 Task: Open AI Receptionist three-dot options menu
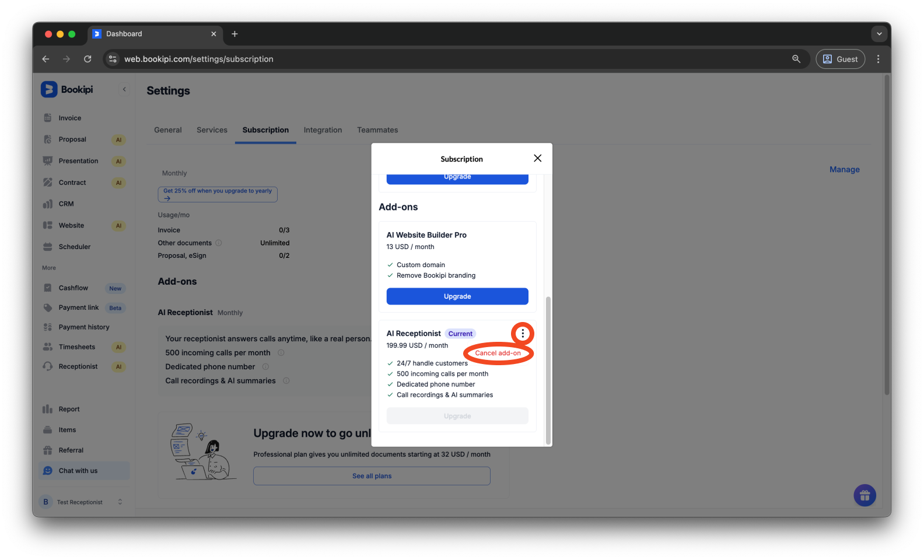[523, 334]
